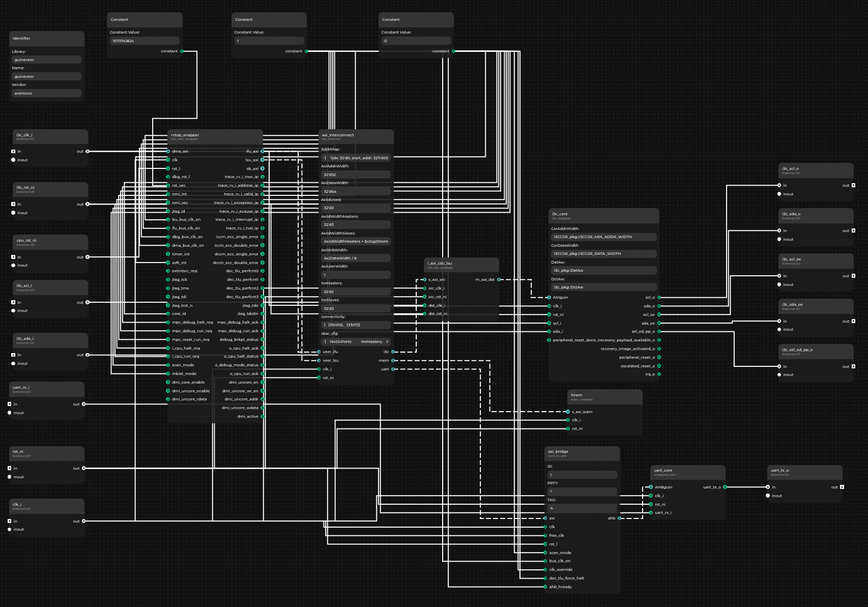Click the s_axi_sram port on lmem node
Image resolution: width=868 pixels, height=607 pixels.
tap(568, 412)
